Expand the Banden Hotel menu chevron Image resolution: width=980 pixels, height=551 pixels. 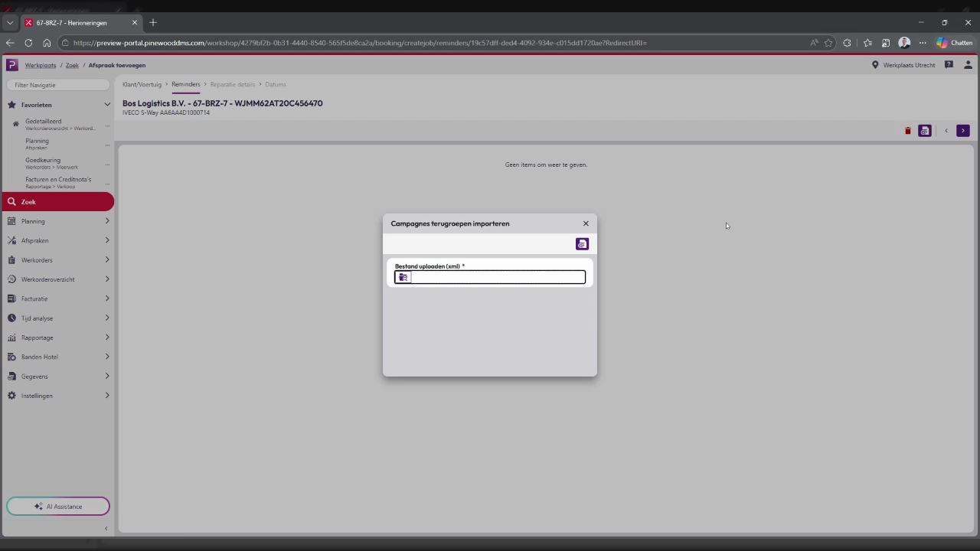[x=107, y=357]
